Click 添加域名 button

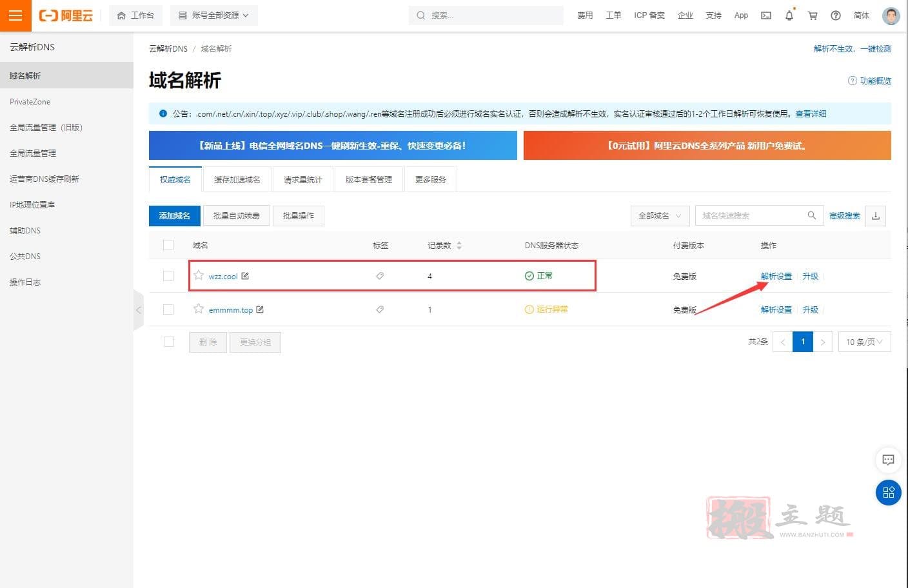pyautogui.click(x=174, y=216)
